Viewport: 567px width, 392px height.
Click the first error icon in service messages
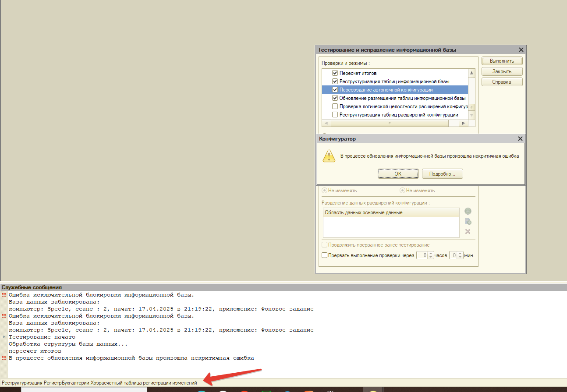point(4,295)
